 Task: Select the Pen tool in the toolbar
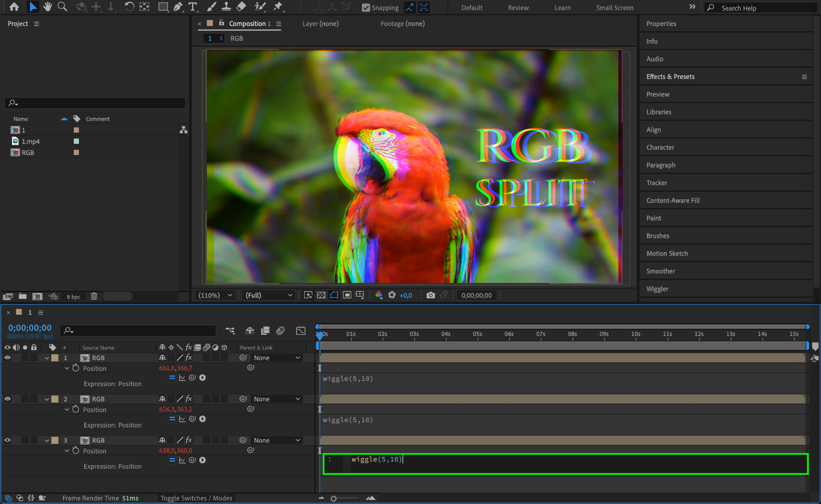[178, 7]
